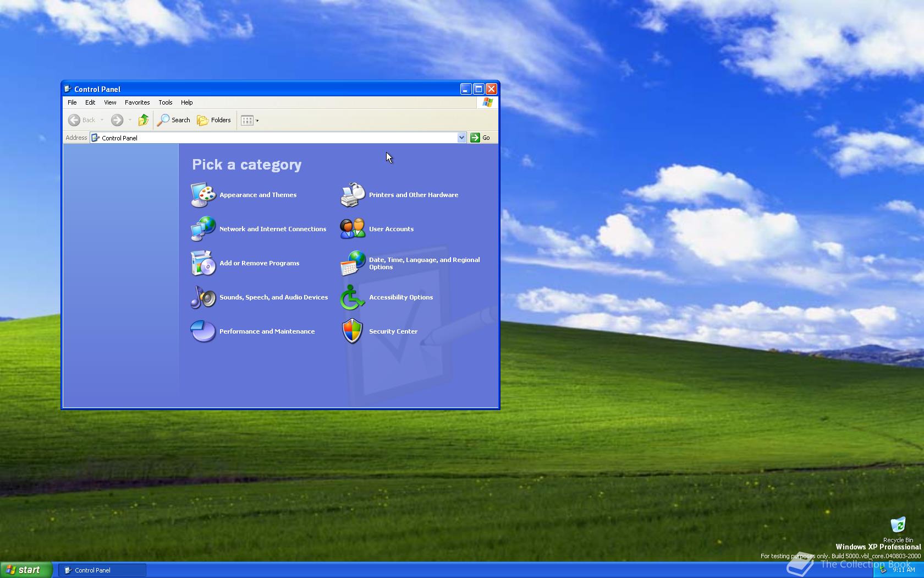Click the Printers and Other Hardware link
Screen dimensions: 924x578
[414, 195]
